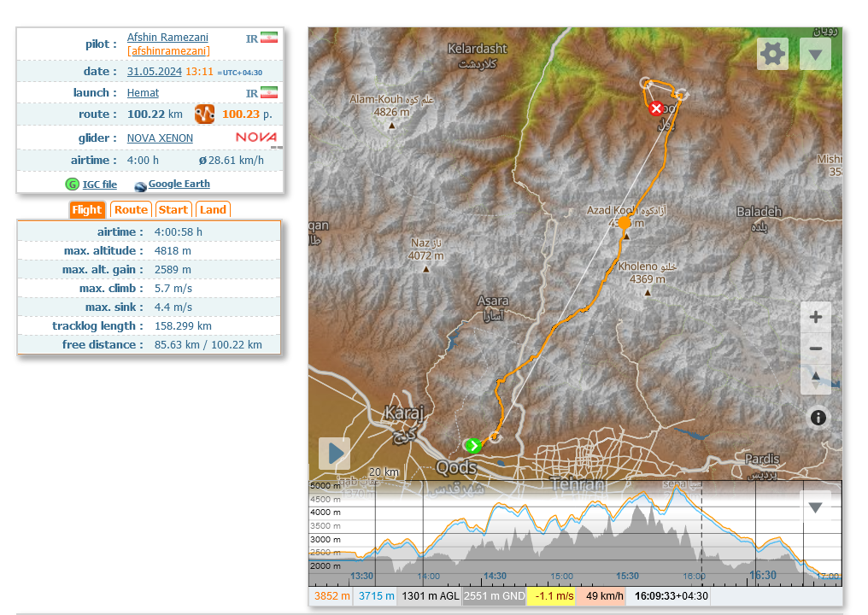
Task: Click the 49 km/h speed readout
Action: click(x=601, y=596)
